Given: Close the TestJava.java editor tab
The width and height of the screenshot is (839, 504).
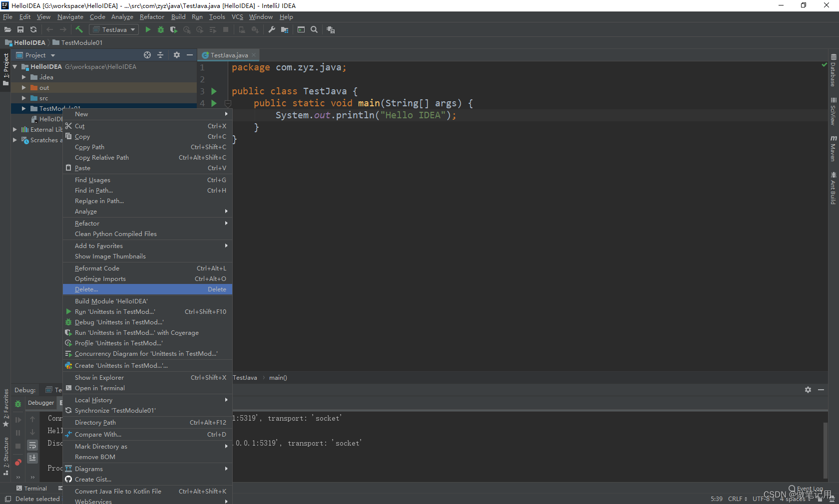Looking at the screenshot, I should [x=254, y=55].
